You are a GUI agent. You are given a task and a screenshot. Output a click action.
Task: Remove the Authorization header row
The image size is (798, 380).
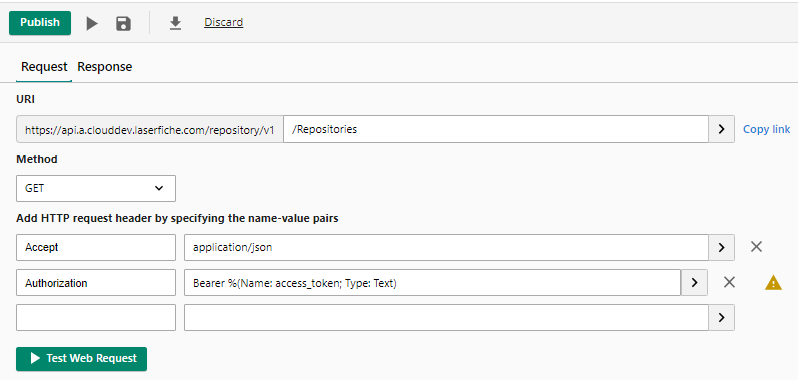click(x=729, y=282)
